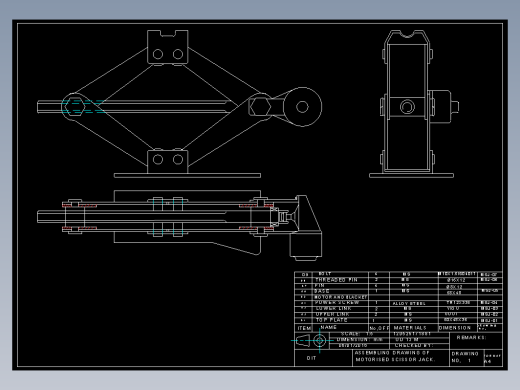Click the 'MOTOR AND BLACKET' entry
The image size is (520, 390).
click(x=340, y=297)
